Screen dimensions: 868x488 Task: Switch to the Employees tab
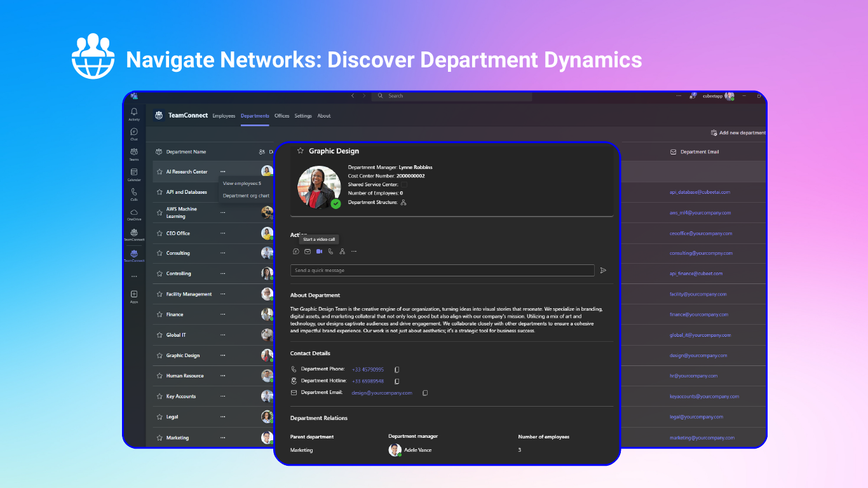(x=224, y=116)
